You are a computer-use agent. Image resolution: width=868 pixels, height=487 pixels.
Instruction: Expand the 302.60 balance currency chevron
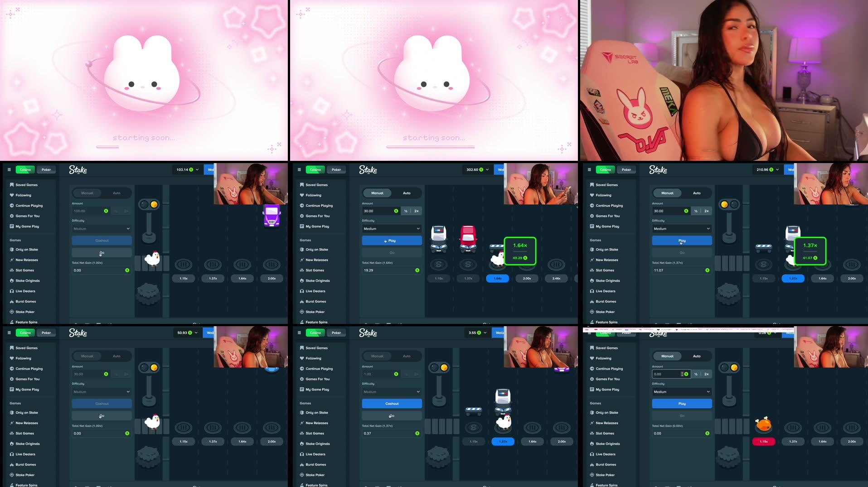(487, 169)
